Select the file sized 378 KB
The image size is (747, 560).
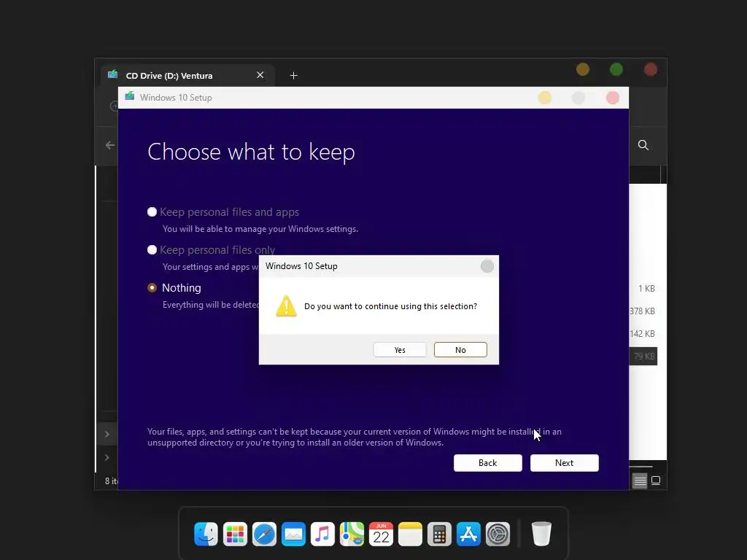[x=642, y=311]
